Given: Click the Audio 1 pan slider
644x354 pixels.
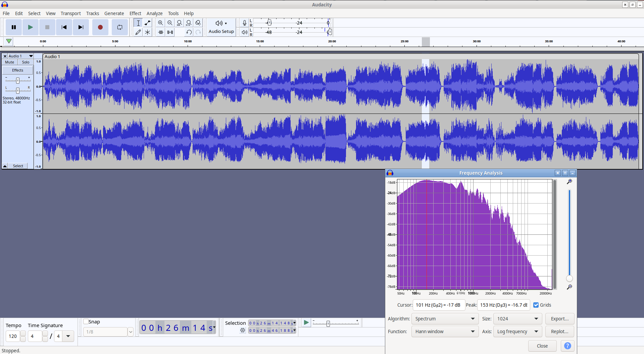Looking at the screenshot, I should tap(18, 90).
